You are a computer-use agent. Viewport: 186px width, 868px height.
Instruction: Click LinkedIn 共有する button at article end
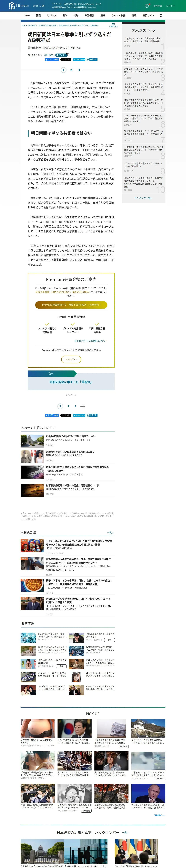point(92,415)
